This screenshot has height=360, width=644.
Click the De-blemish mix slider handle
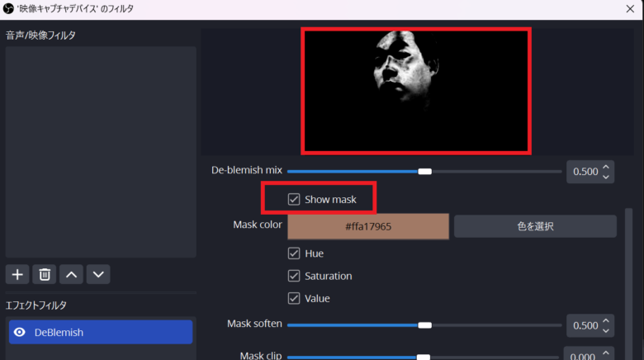(x=424, y=171)
